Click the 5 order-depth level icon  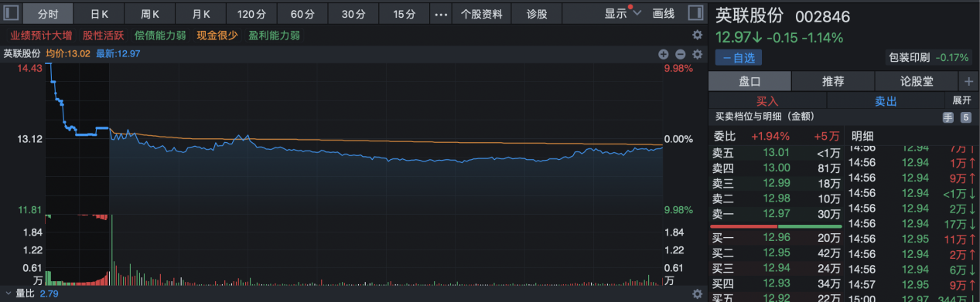click(965, 117)
